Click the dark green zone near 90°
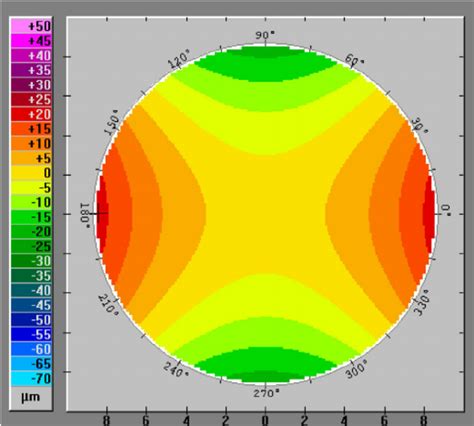The image size is (474, 426). [265, 52]
